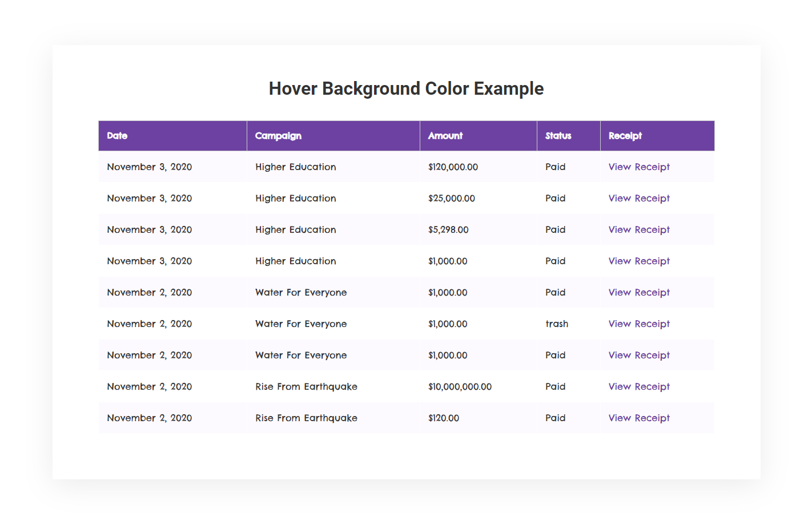
Task: Click the $10,000,000.00 amount cell
Action: click(x=460, y=387)
